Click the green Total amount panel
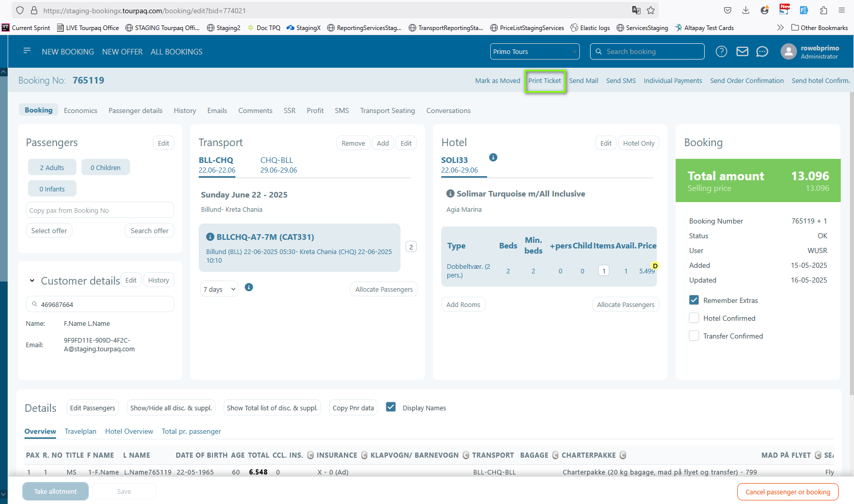854x504 pixels. [x=757, y=181]
